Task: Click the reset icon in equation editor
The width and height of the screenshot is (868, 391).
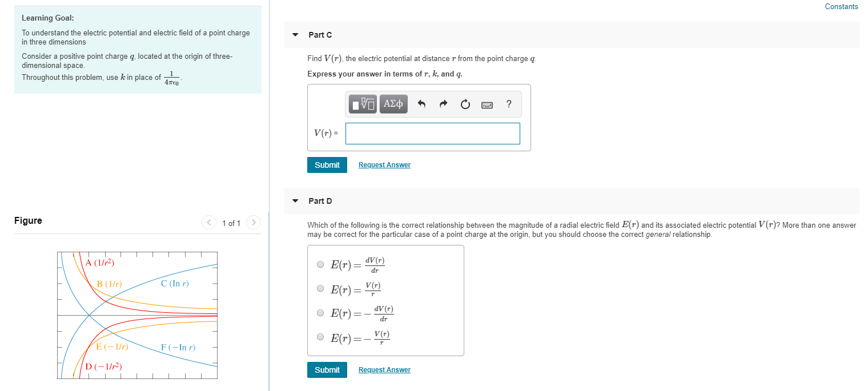Action: point(464,104)
